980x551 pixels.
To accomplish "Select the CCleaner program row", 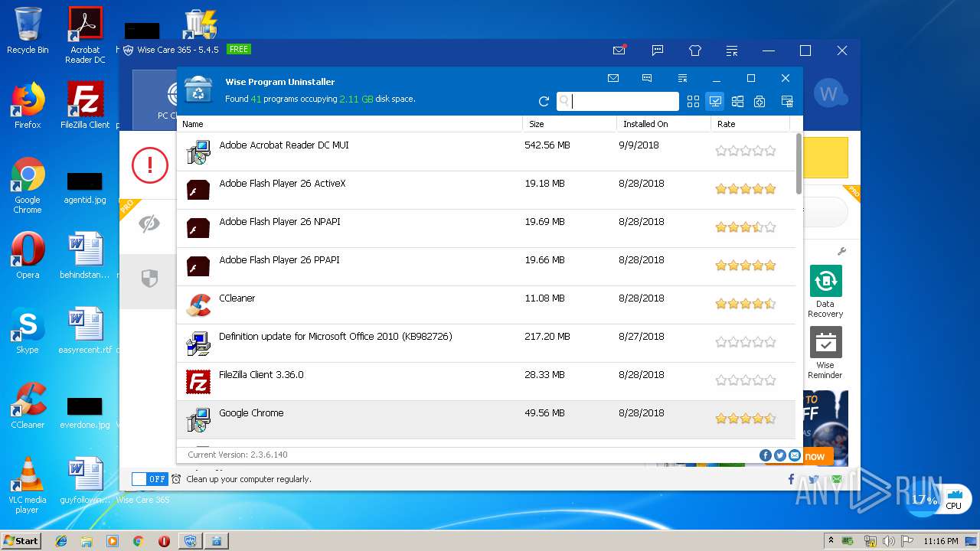I will [x=486, y=305].
